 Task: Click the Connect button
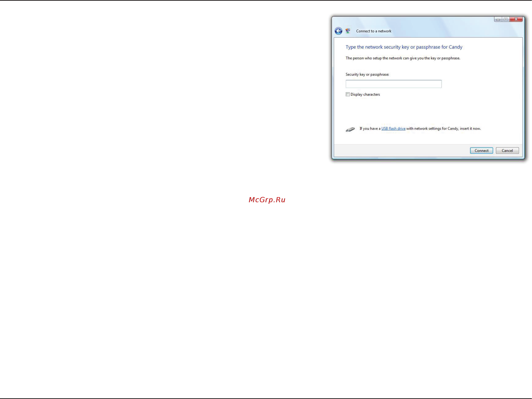[x=481, y=150]
